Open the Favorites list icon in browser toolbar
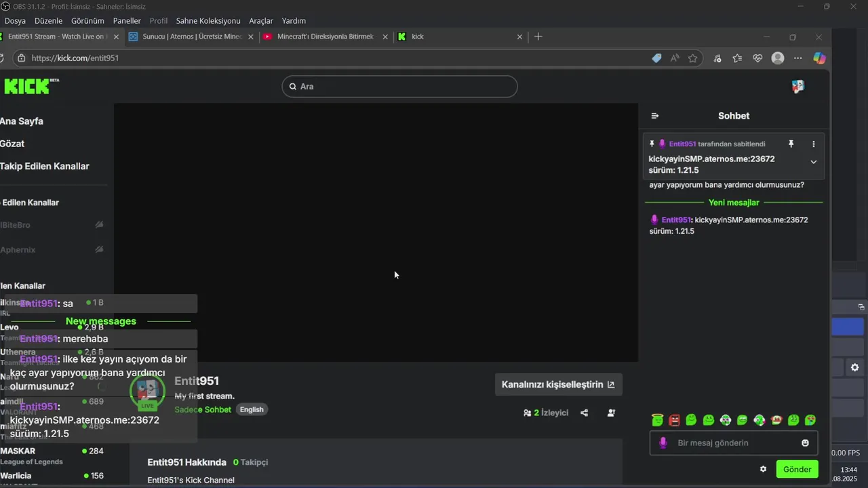Image resolution: width=868 pixels, height=488 pixels. point(737,58)
